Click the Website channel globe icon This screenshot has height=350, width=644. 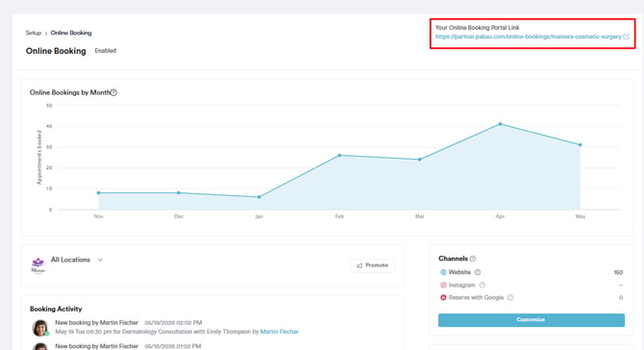[443, 272]
